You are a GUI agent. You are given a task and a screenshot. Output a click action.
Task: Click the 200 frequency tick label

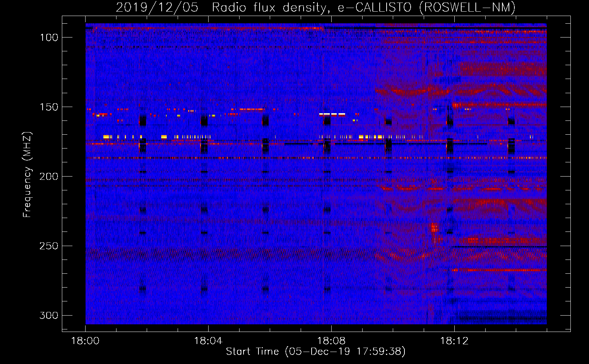49,177
